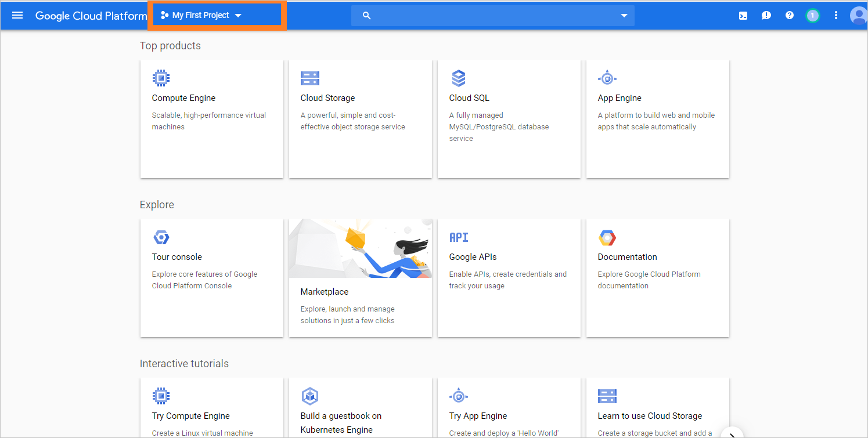This screenshot has width=868, height=438.
Task: Click 'A platform to build web and mobile' text
Action: tap(656, 121)
